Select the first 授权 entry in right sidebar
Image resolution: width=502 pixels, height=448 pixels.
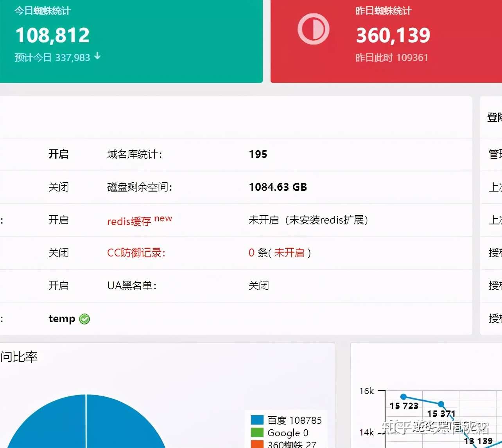pos(494,253)
